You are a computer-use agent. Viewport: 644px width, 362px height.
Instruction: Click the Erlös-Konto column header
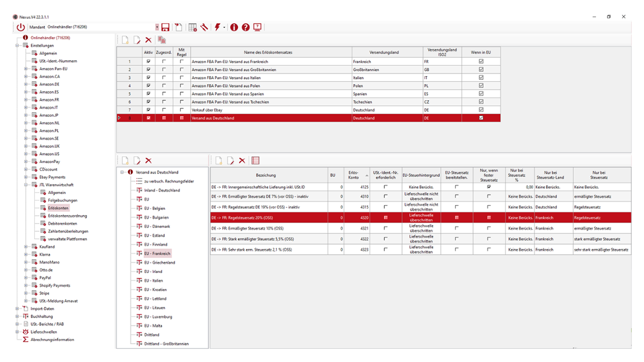(x=354, y=175)
